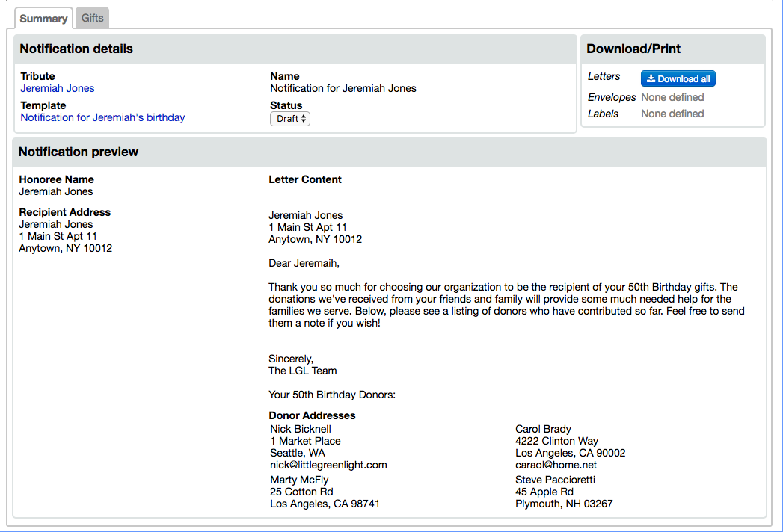Screen dimensions: 783x532
Task: Select the 'Dear Jeremaih,' greeting
Action: tap(304, 264)
